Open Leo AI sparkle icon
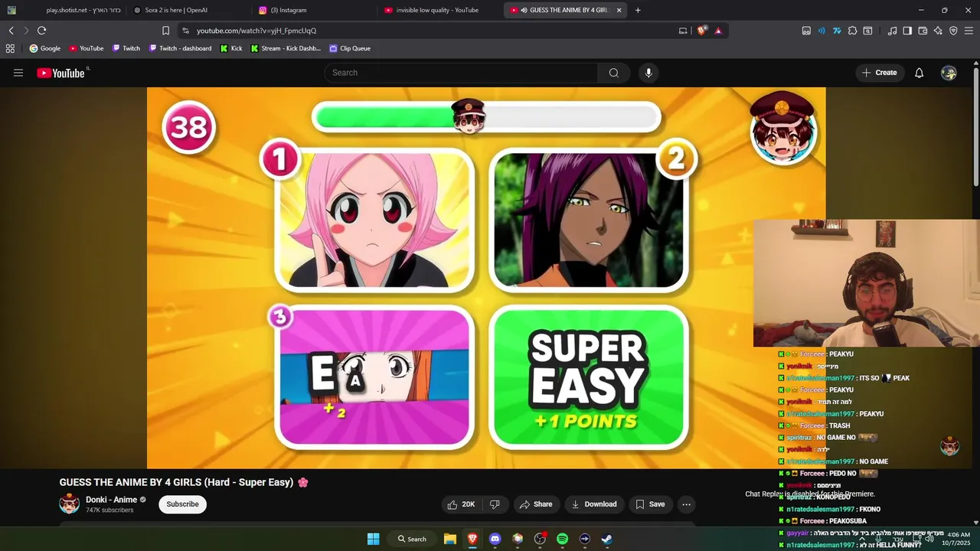 click(938, 31)
